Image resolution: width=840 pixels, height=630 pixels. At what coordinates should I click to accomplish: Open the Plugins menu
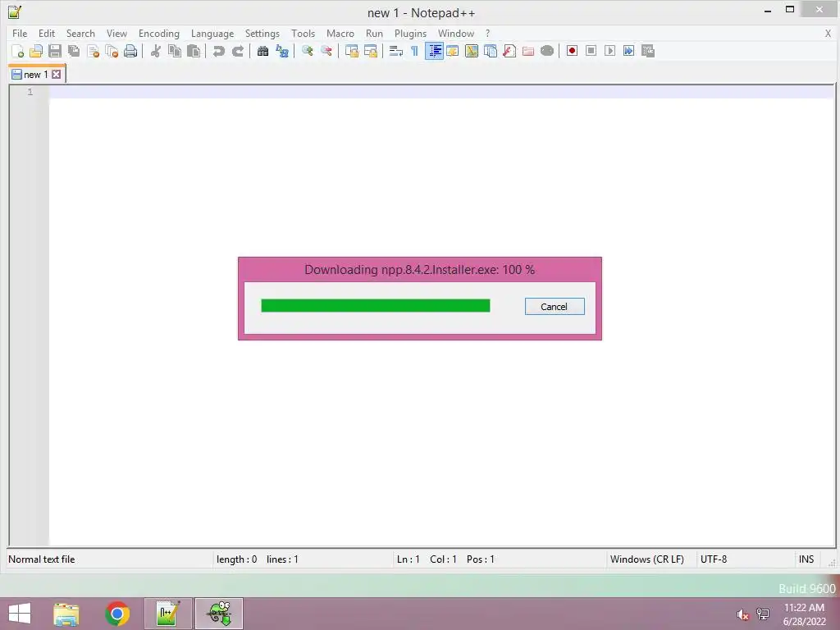(x=410, y=33)
